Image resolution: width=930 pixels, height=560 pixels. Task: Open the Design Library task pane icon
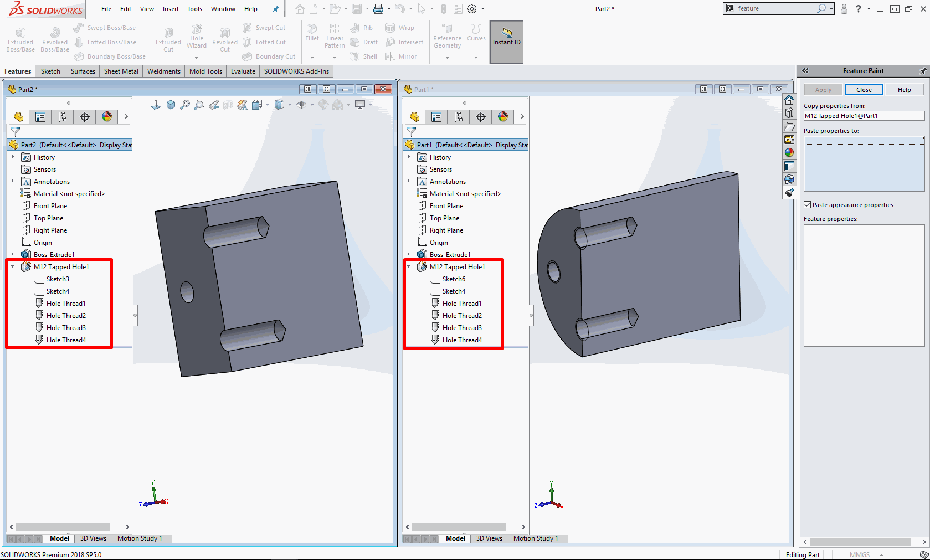point(789,114)
